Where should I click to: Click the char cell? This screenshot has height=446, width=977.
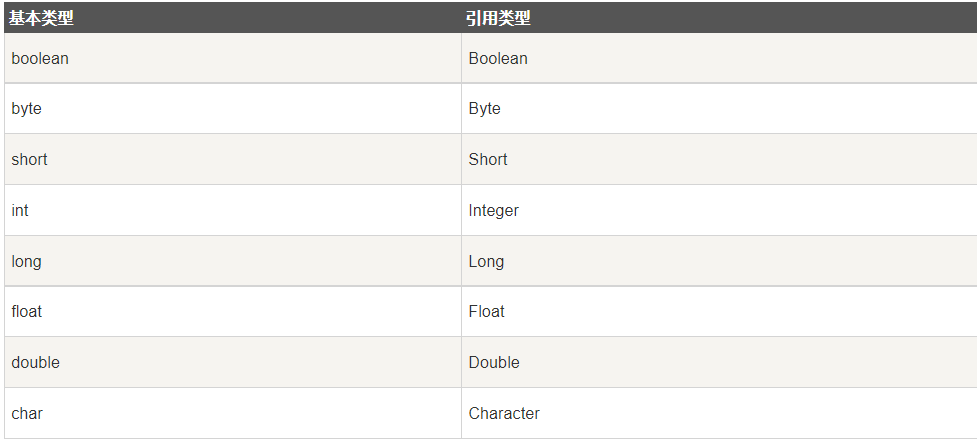coord(232,413)
